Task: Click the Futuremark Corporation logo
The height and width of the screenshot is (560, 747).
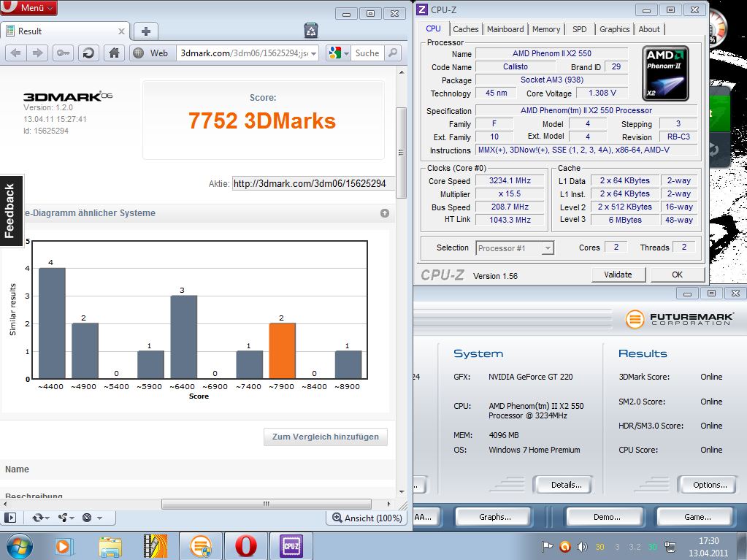Action: pos(679,318)
